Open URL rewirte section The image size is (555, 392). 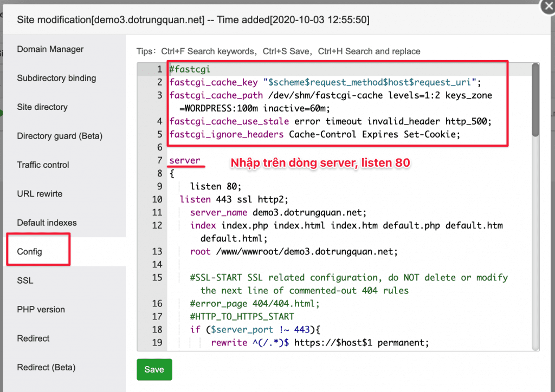40,194
